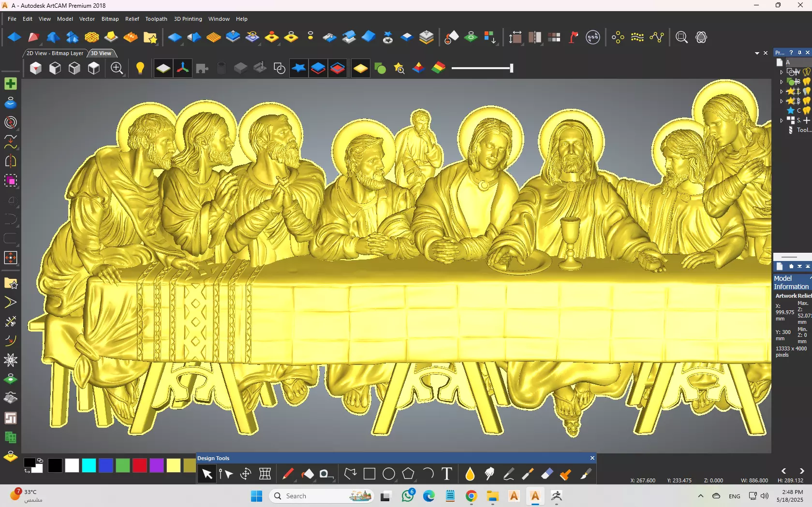This screenshot has width=812, height=507.
Task: Pick the red colour swatch
Action: [x=140, y=465]
